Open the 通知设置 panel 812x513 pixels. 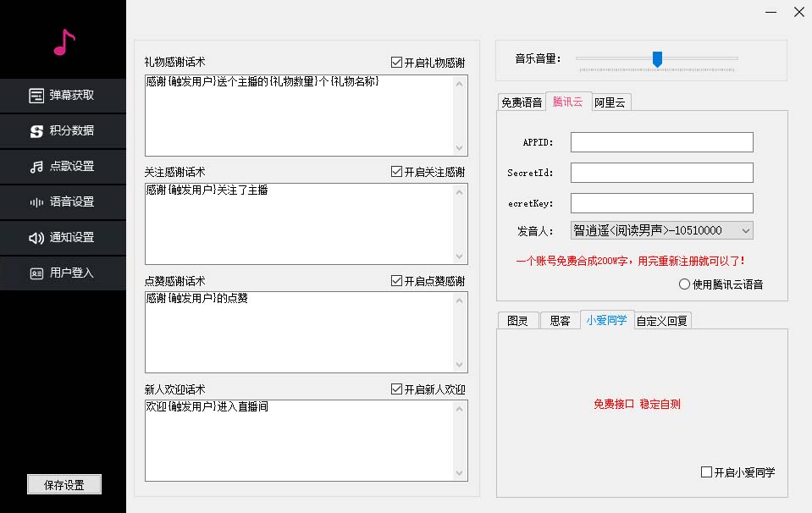(x=64, y=238)
